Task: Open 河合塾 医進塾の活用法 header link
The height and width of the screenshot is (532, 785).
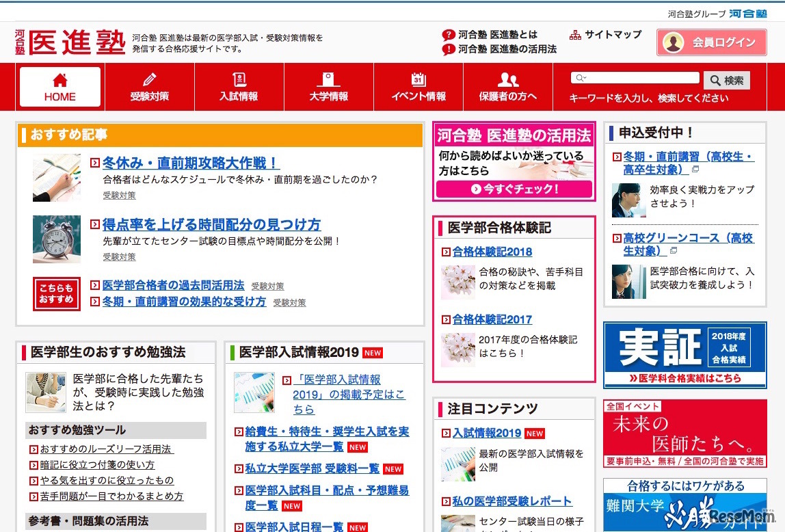Action: [507, 49]
